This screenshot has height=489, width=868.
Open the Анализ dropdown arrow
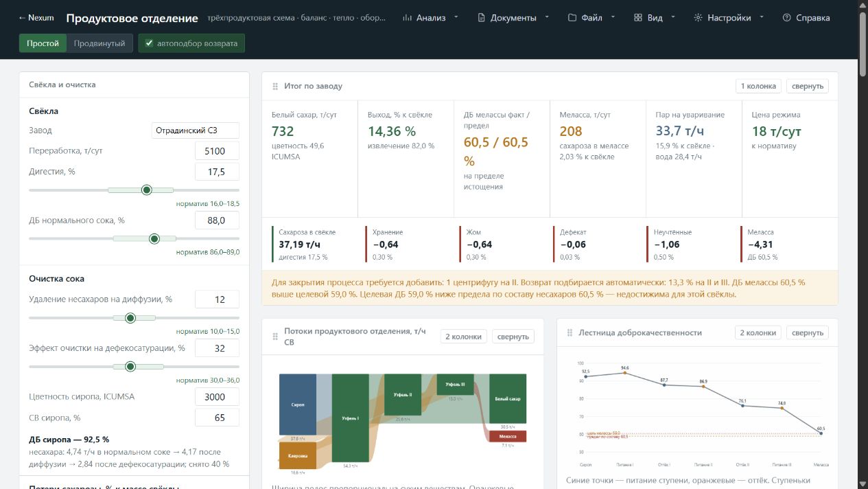456,17
